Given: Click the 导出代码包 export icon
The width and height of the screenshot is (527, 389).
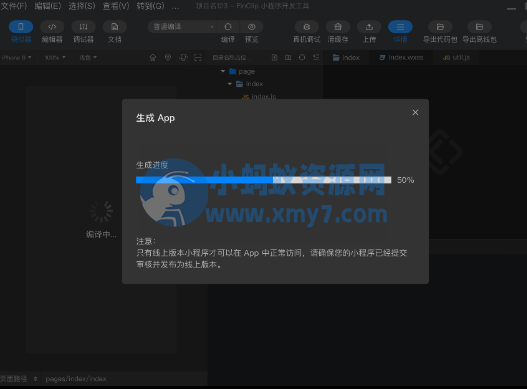Looking at the screenshot, I should 440,27.
